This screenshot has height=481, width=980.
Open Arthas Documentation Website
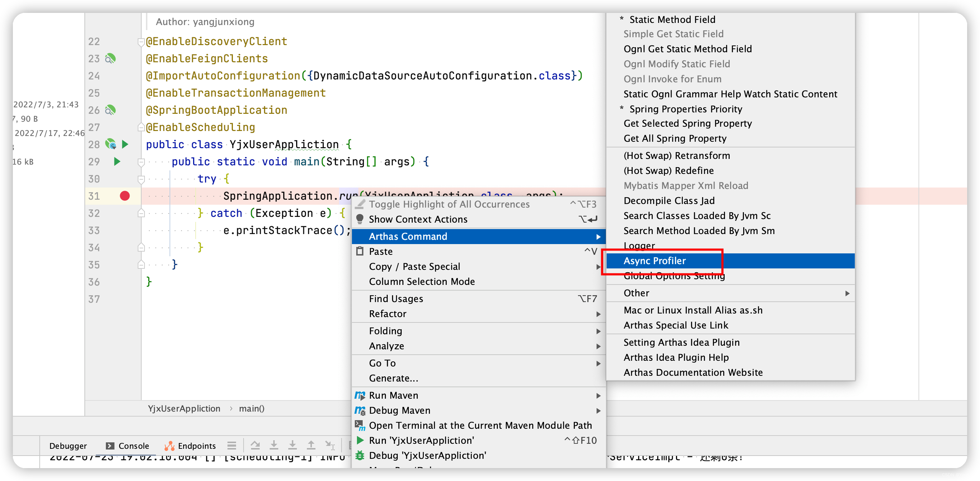click(730, 373)
